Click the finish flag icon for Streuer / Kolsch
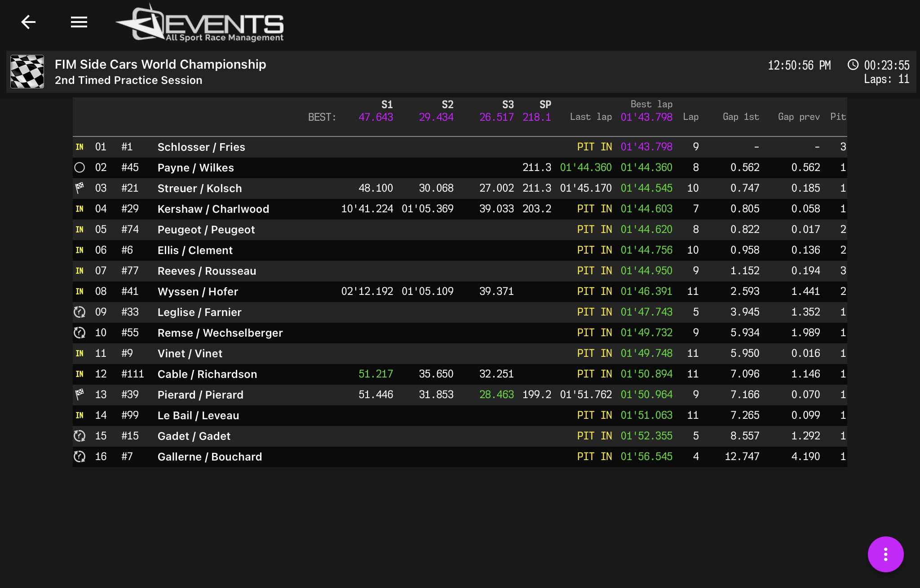Viewport: 920px width, 588px height. [x=80, y=189]
